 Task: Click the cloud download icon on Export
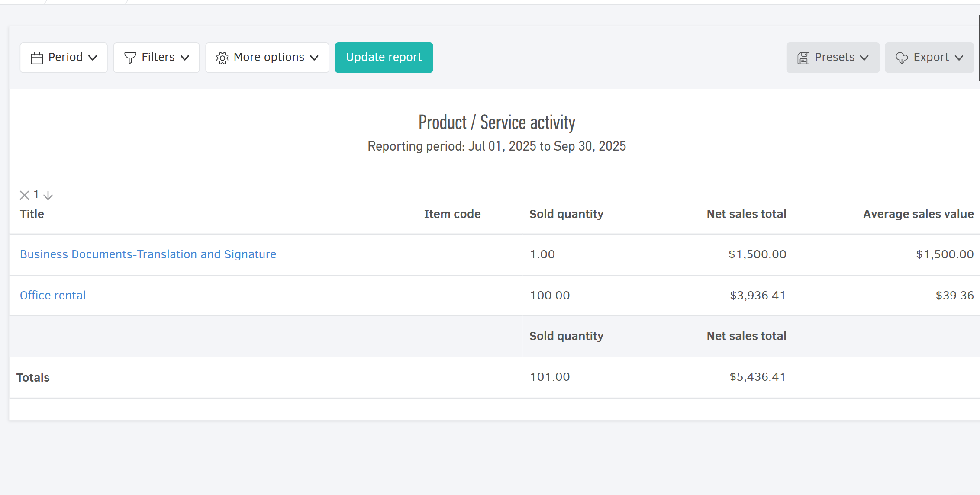pyautogui.click(x=902, y=58)
